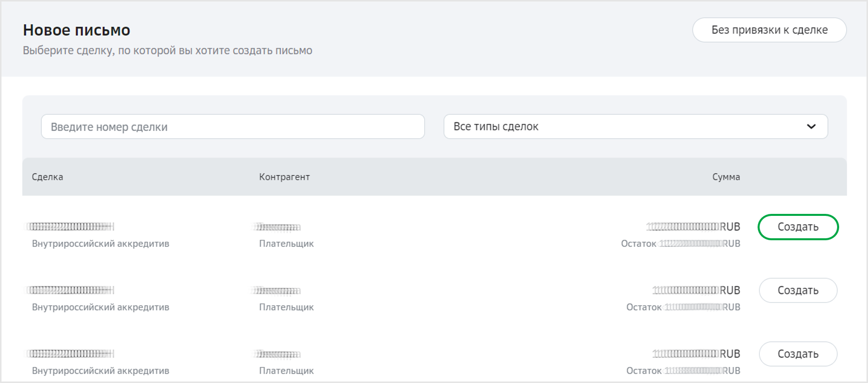Click the 'Сделка' column header
Viewport: 868px width, 383px height.
point(47,177)
